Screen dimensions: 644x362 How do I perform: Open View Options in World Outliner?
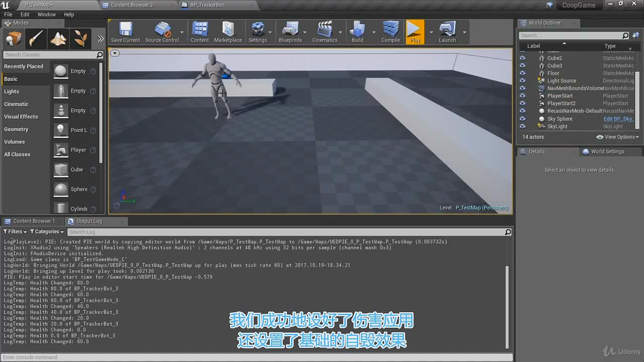coord(618,137)
